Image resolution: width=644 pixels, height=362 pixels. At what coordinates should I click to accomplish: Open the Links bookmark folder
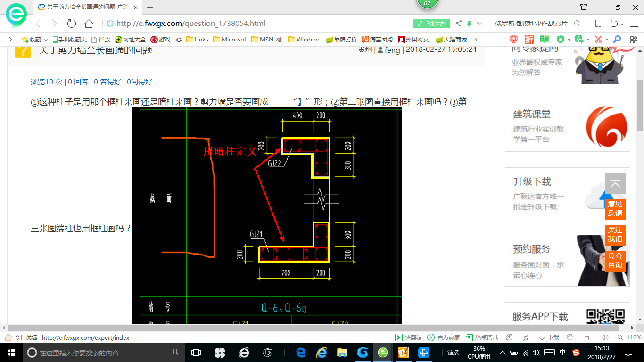tap(198, 40)
